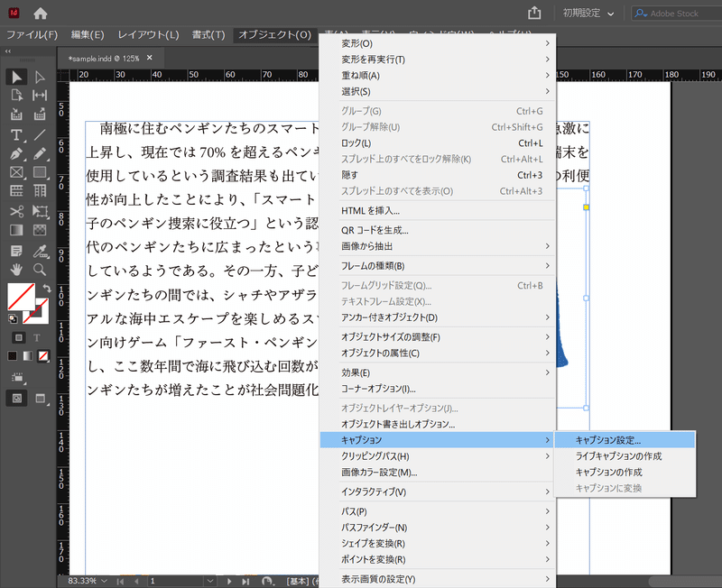Expand the 変形(O) submenu
The width and height of the screenshot is (722, 588).
tap(438, 43)
